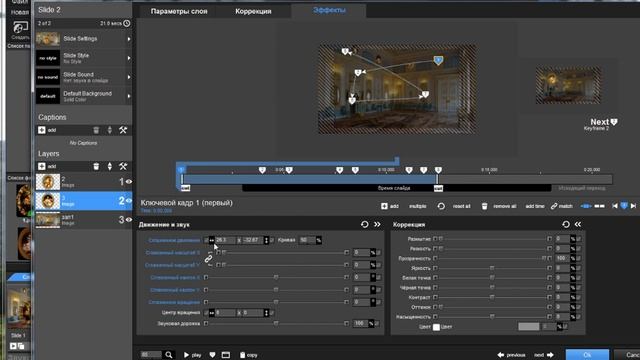
Task: Enable the Размытие checkbox
Action: click(x=435, y=239)
